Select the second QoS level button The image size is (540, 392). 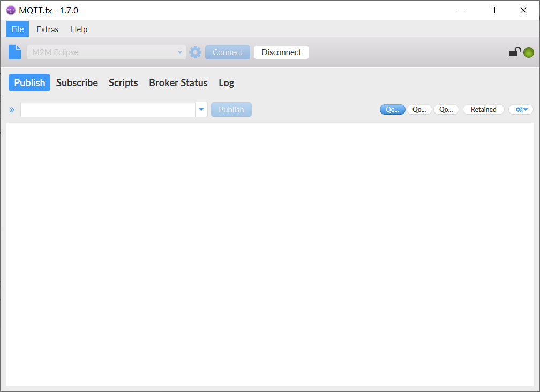[419, 109]
